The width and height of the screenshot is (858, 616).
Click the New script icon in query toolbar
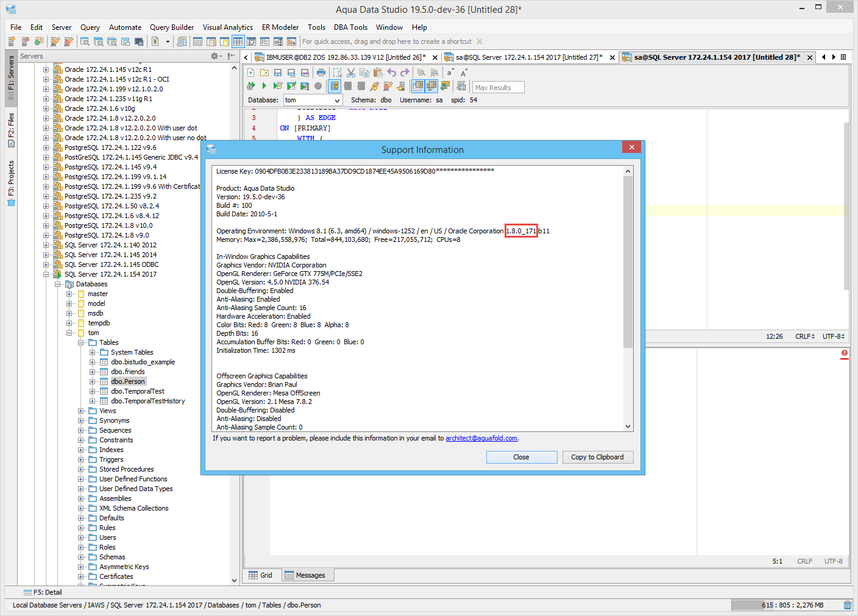250,73
